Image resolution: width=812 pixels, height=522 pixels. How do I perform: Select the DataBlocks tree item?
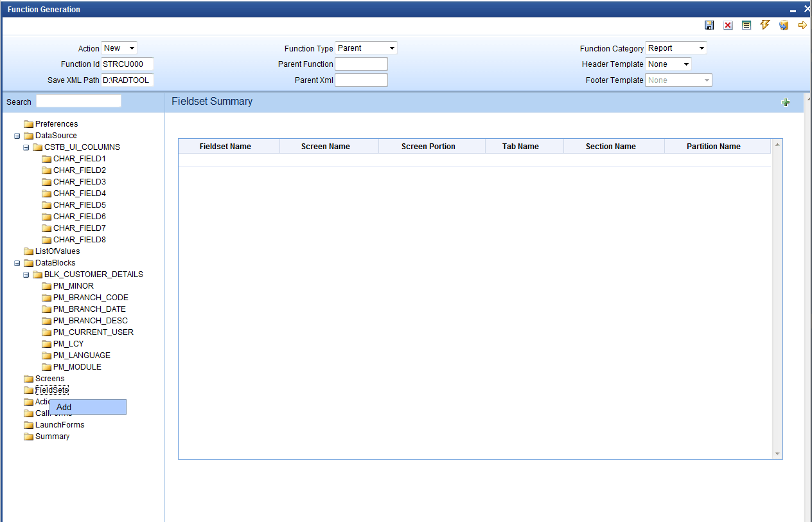pyautogui.click(x=55, y=263)
